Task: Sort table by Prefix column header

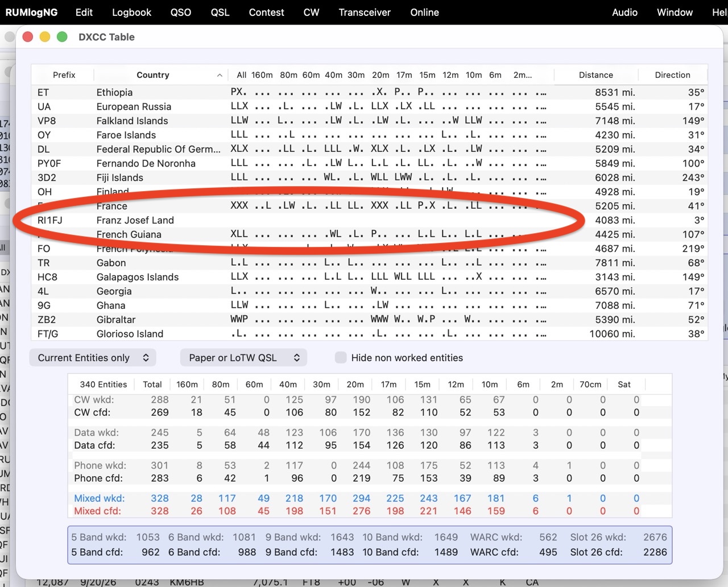Action: pos(64,75)
